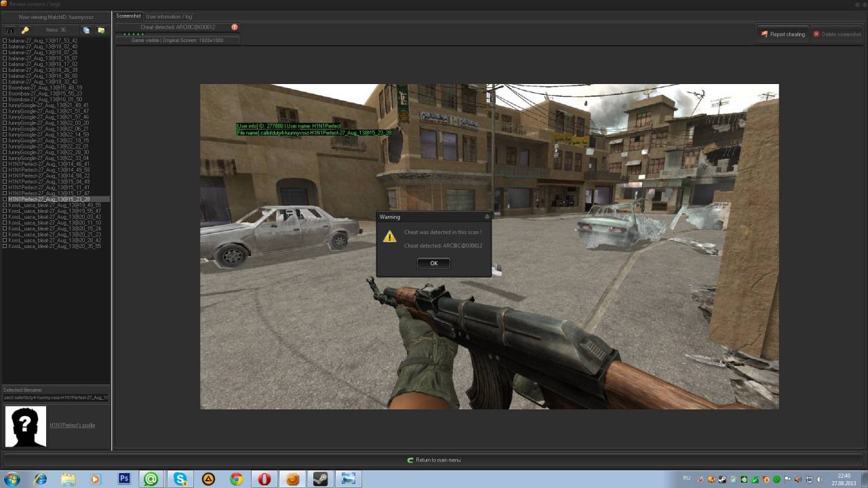Check the H1N1Perfect-27_Aug_13@14_46_41 checkbox
The width and height of the screenshot is (868, 488).
tap(5, 164)
